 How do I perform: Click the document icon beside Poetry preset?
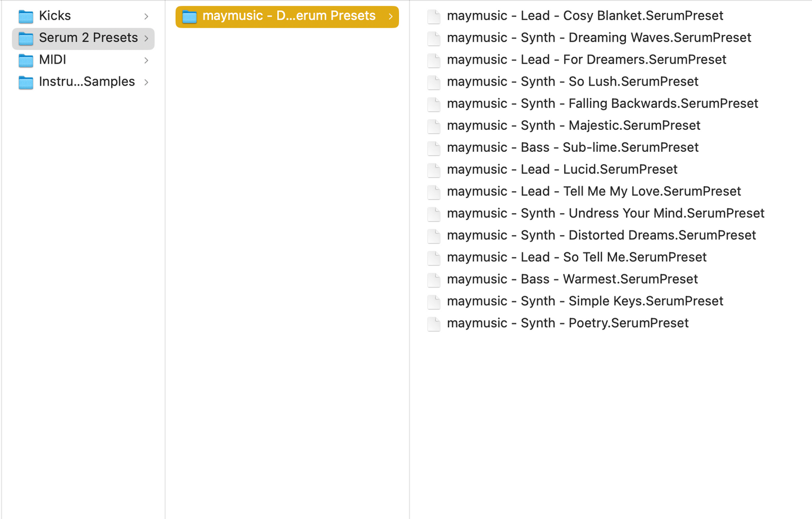[433, 323]
